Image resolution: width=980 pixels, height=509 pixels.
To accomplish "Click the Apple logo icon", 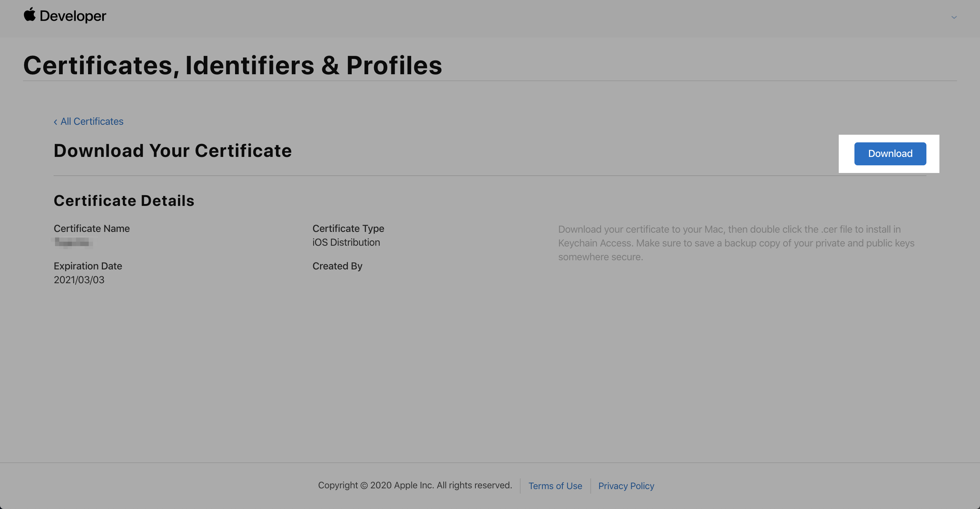I will tap(29, 15).
